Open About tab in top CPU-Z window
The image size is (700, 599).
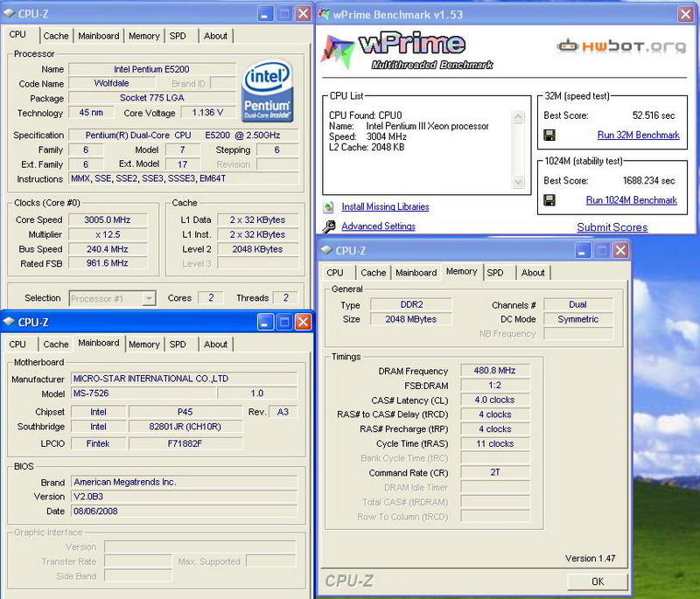215,36
